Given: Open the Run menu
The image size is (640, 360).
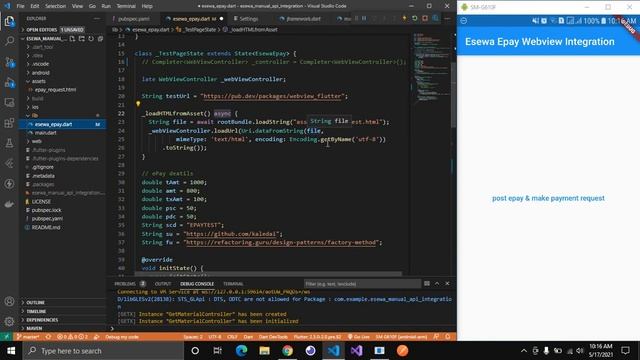Looking at the screenshot, I should click(106, 6).
